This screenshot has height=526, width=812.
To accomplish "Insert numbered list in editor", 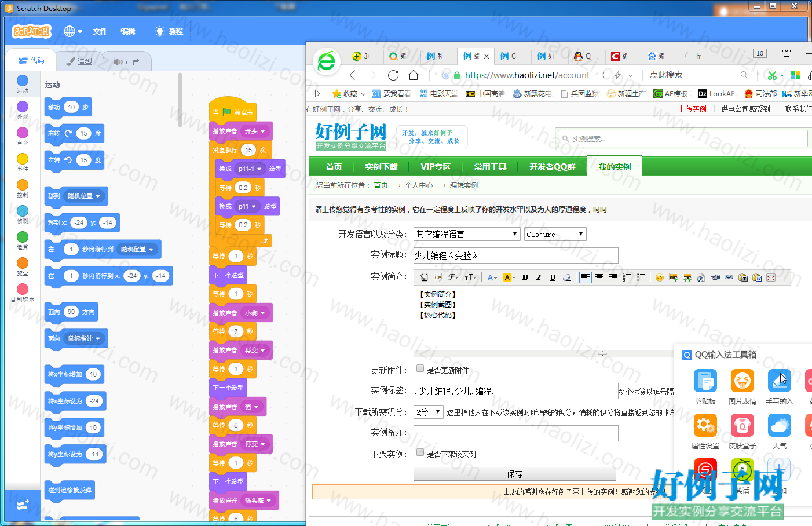I will point(627,277).
